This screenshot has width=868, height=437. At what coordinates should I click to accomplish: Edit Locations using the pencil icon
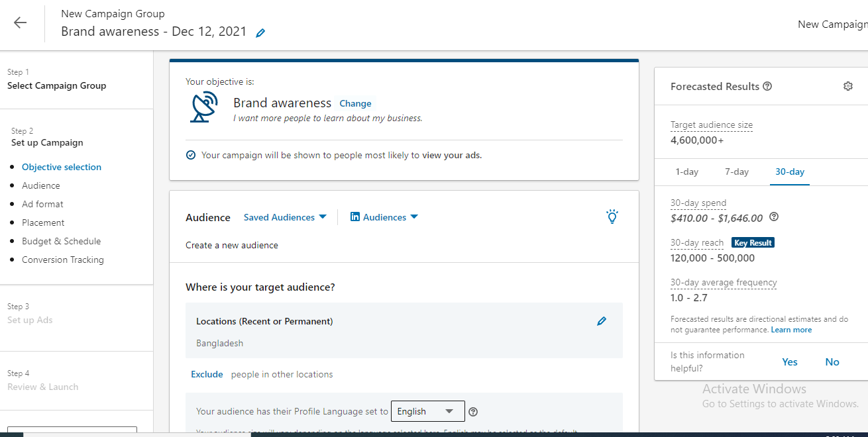[602, 320]
